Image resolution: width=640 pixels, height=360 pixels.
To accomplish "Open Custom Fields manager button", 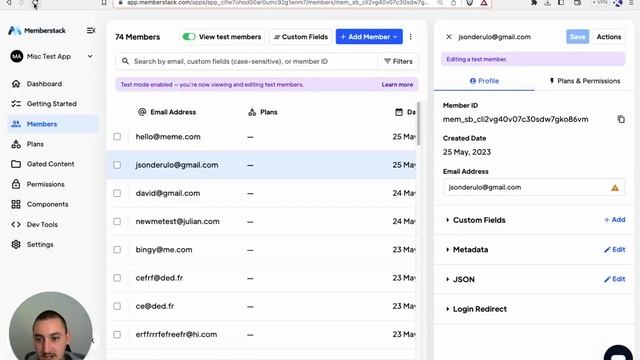I will tap(300, 37).
